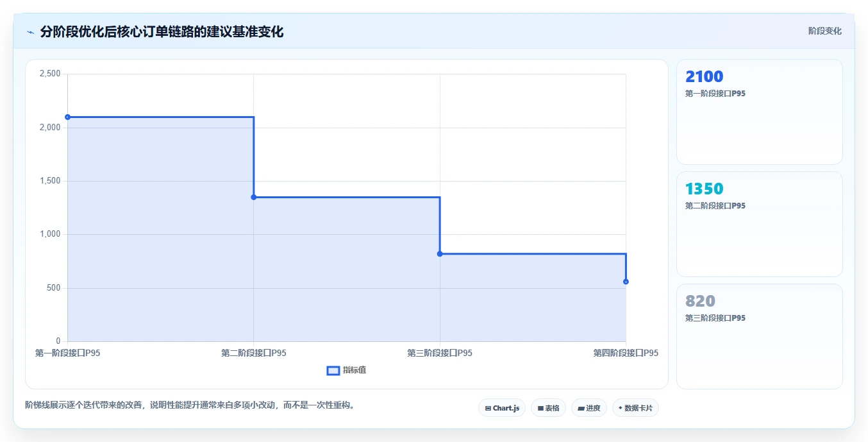Click the 2100 value in first card
Screen dimensions: 868x442
[705, 77]
